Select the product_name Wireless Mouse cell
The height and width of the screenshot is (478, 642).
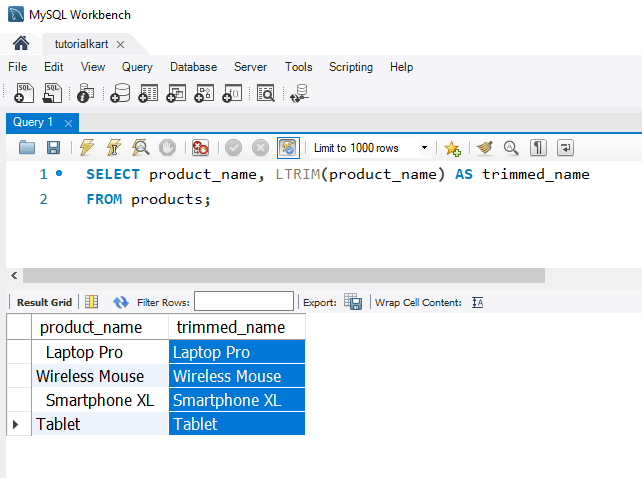100,376
